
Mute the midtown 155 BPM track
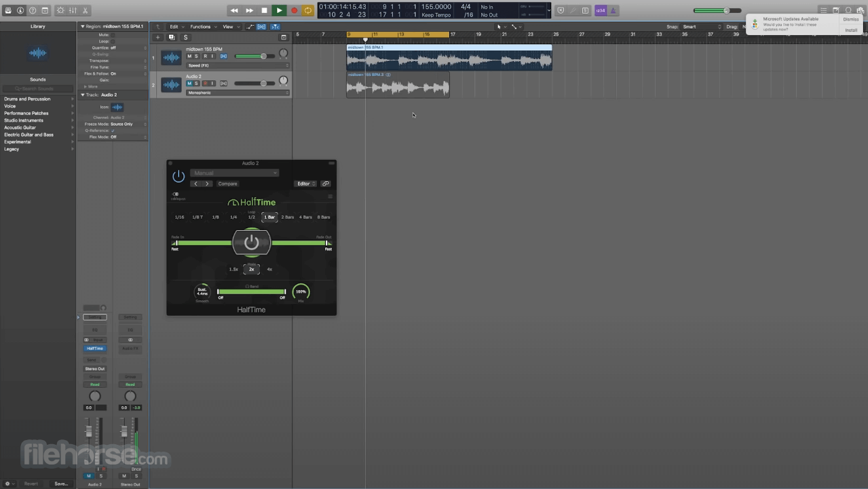point(189,56)
